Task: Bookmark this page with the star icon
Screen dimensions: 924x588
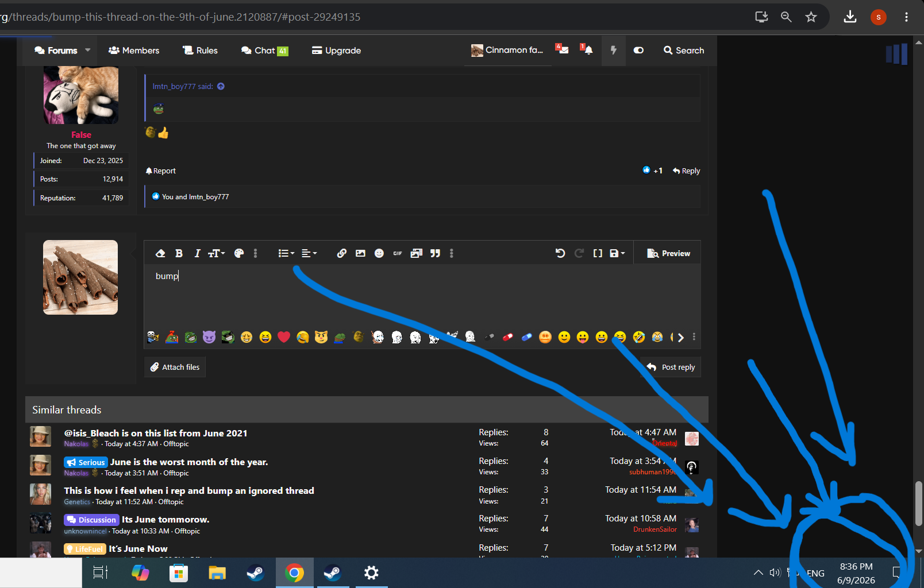Action: (811, 17)
